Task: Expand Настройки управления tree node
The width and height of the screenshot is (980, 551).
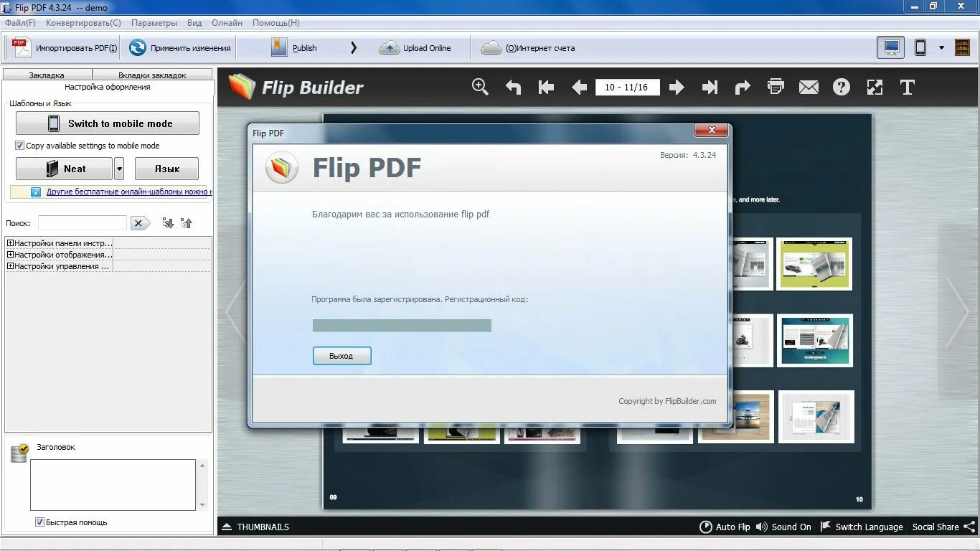Action: pyautogui.click(x=10, y=266)
